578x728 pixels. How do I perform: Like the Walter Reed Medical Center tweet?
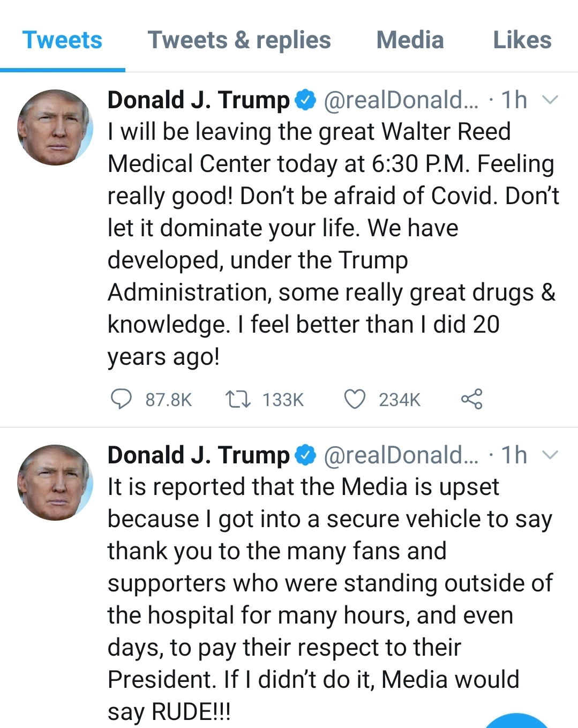[x=355, y=399]
